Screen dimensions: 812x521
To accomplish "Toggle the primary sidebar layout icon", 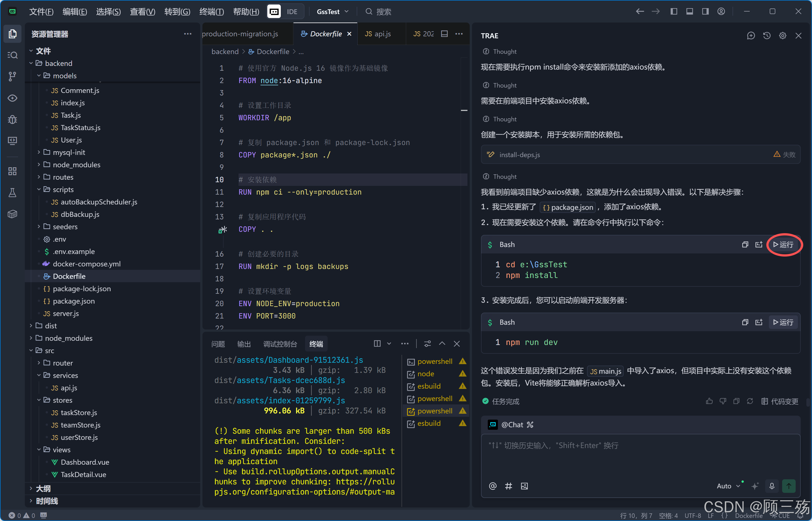I will point(674,12).
